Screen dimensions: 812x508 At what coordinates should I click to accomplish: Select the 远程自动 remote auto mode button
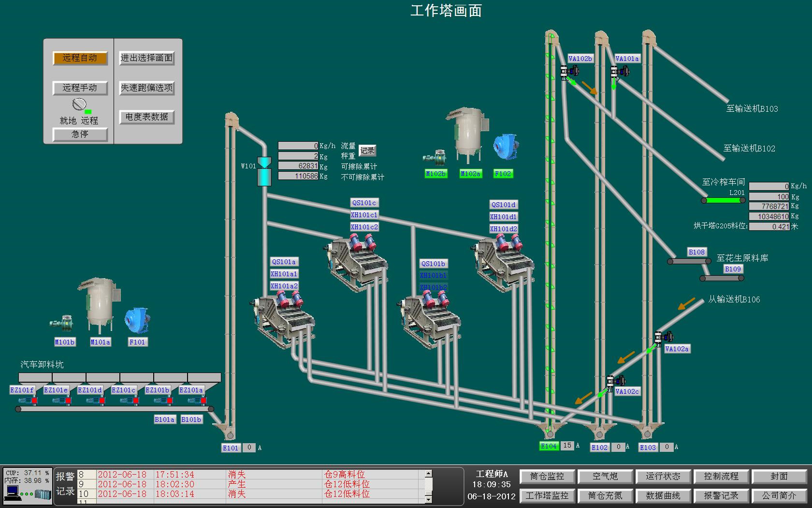pyautogui.click(x=80, y=58)
